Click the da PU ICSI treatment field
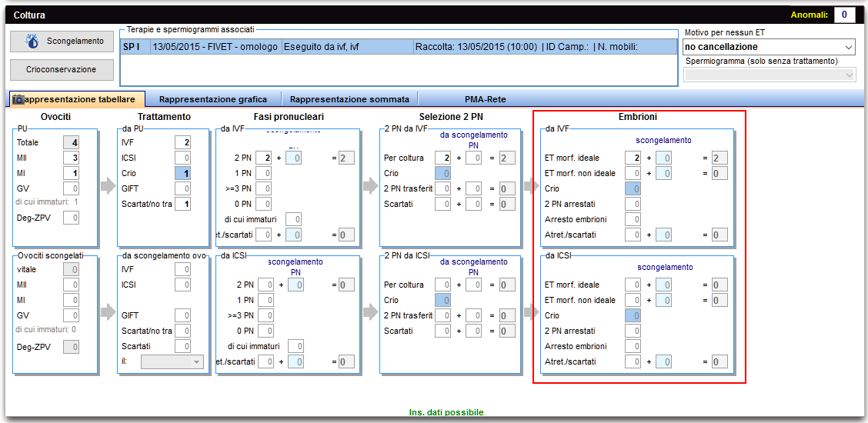868x423 pixels. click(x=183, y=158)
